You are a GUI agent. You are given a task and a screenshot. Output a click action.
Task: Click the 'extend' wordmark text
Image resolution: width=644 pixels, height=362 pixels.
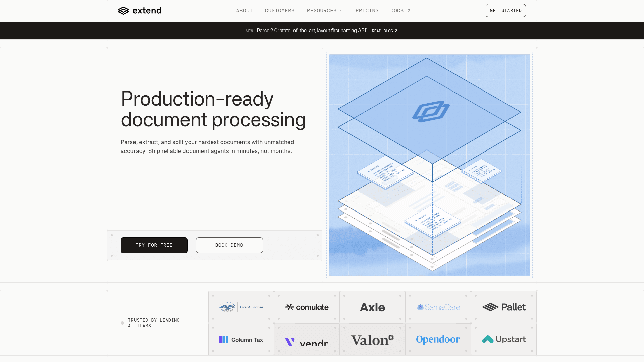click(147, 11)
